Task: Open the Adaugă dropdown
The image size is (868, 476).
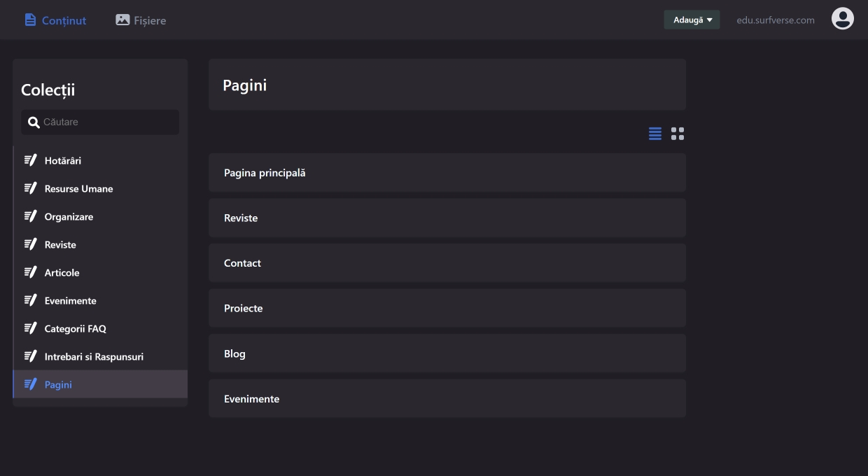Action: pyautogui.click(x=692, y=20)
